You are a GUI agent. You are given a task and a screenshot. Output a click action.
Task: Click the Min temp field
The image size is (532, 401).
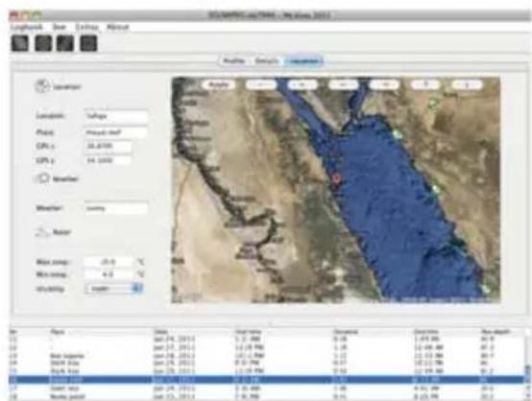[109, 274]
